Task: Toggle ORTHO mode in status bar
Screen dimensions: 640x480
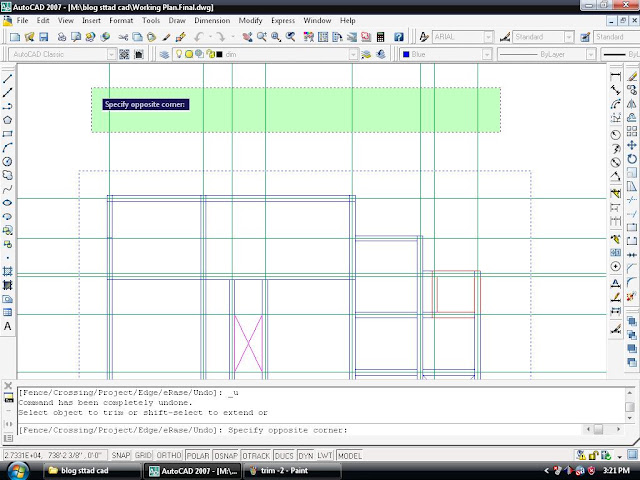Action: click(169, 455)
